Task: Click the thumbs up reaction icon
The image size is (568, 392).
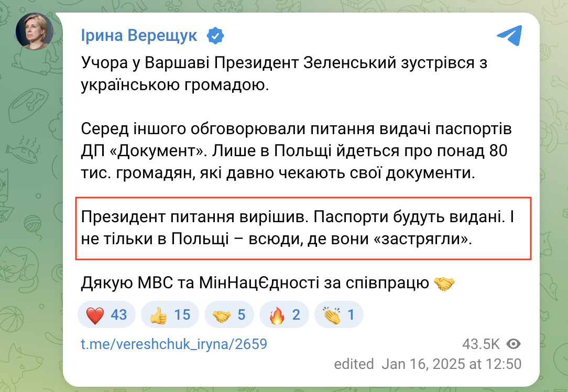Action: 158,314
